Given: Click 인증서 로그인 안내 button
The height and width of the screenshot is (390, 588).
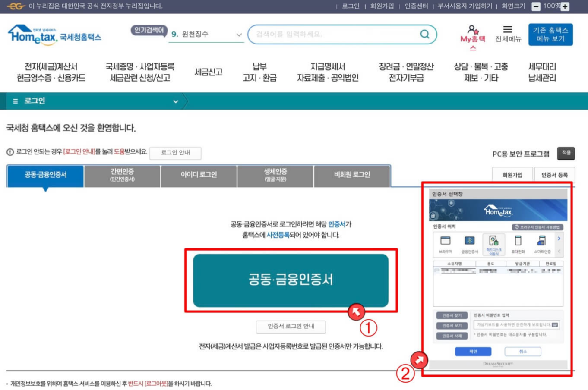Looking at the screenshot, I should click(x=291, y=327).
